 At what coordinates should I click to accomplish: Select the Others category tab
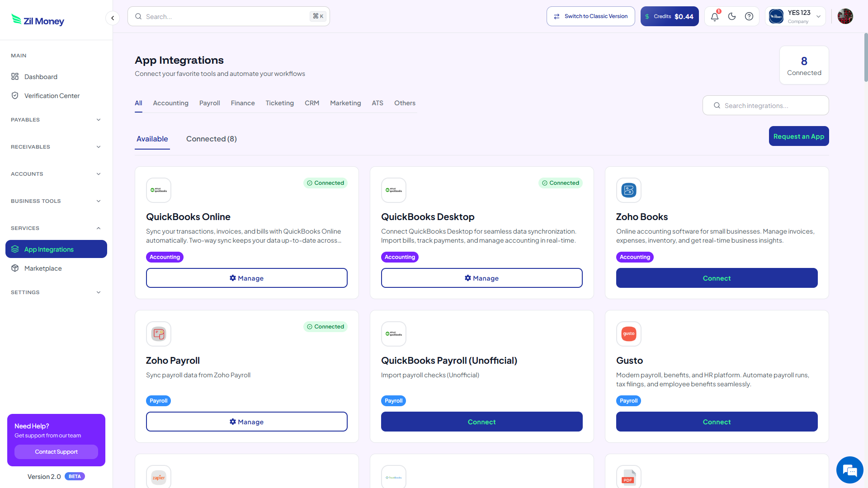(405, 103)
